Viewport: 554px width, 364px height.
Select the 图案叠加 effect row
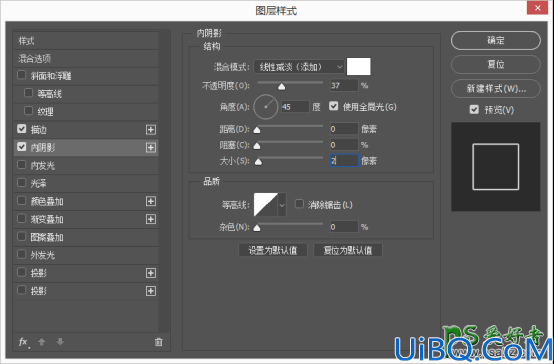86,237
